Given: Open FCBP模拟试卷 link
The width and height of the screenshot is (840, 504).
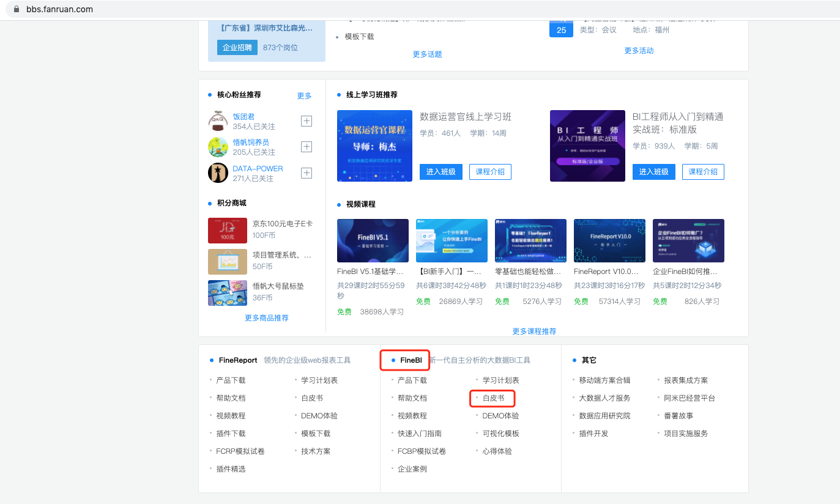Looking at the screenshot, I should click(422, 451).
